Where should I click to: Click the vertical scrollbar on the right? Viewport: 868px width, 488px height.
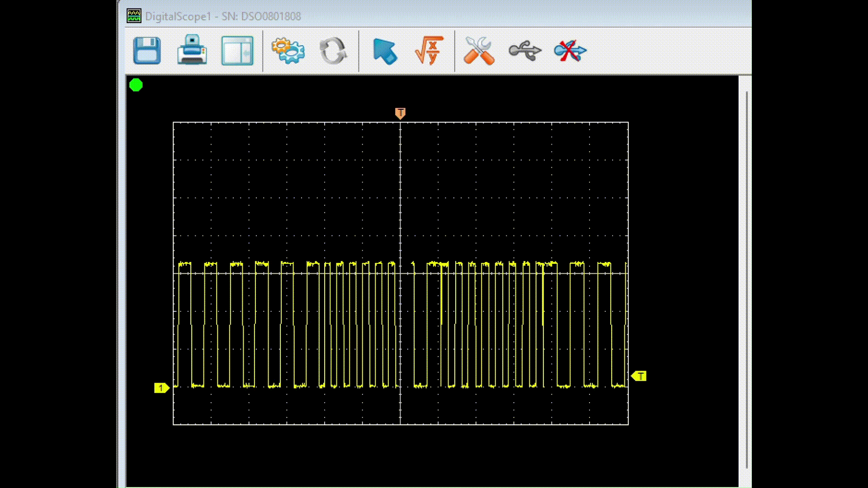pos(746,280)
